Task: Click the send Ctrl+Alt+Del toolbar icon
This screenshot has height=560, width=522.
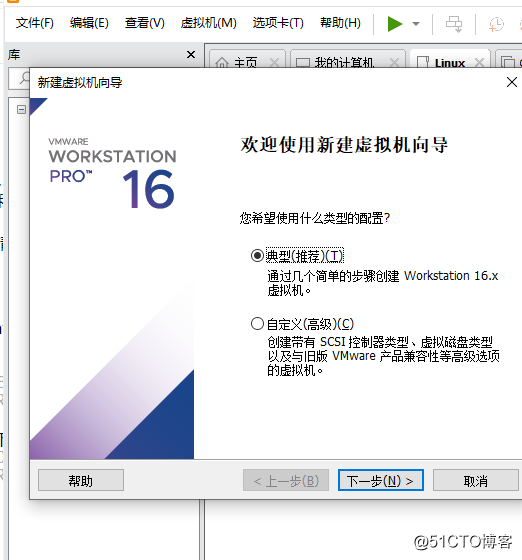Action: click(454, 24)
